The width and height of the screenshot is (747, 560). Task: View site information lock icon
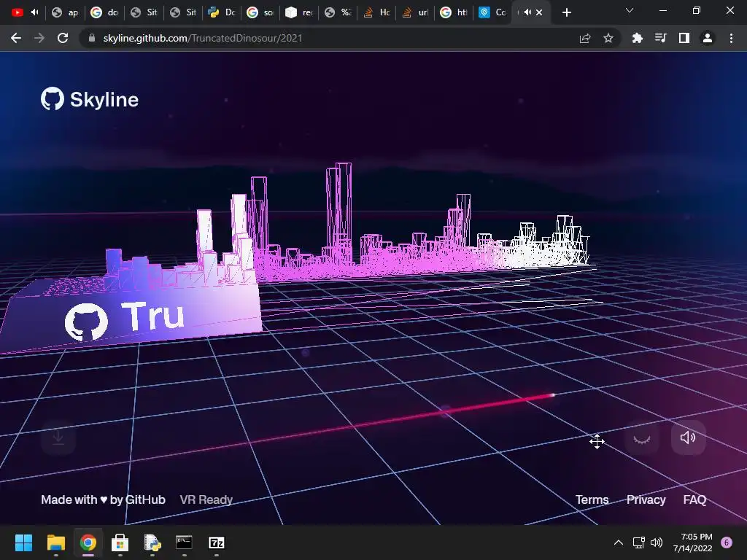(92, 38)
